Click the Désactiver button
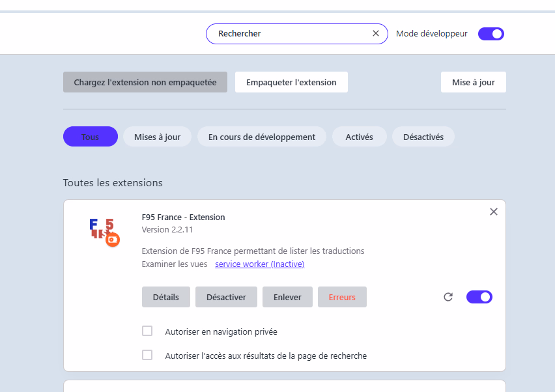The height and width of the screenshot is (392, 555). (x=226, y=297)
